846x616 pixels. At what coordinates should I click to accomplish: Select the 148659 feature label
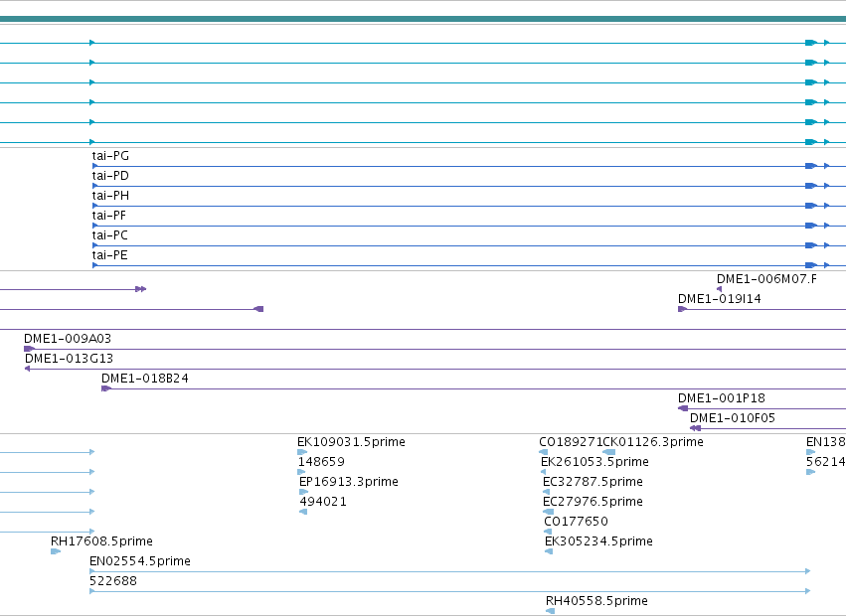click(x=321, y=462)
